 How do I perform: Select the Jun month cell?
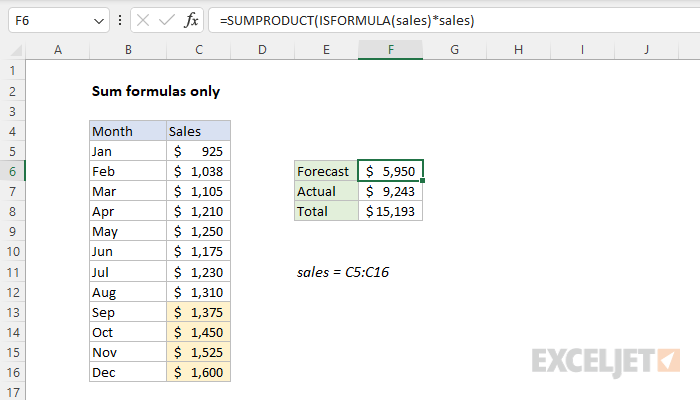point(128,252)
